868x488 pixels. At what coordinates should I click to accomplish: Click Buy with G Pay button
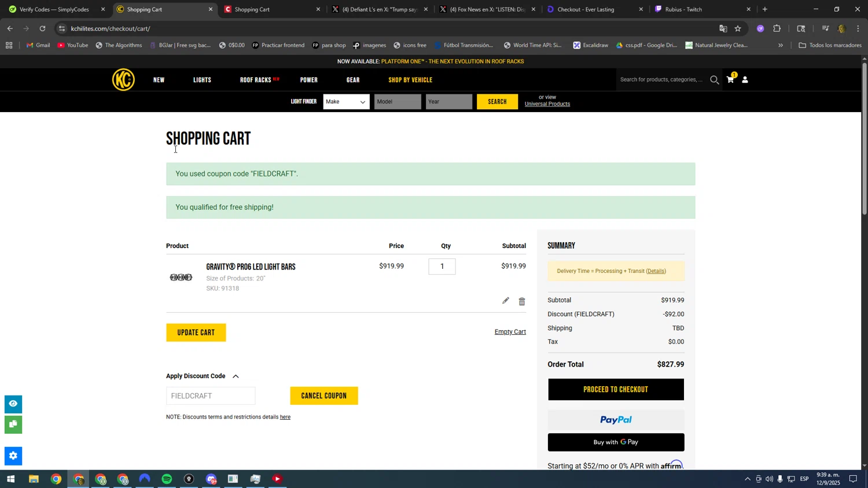coord(616,442)
